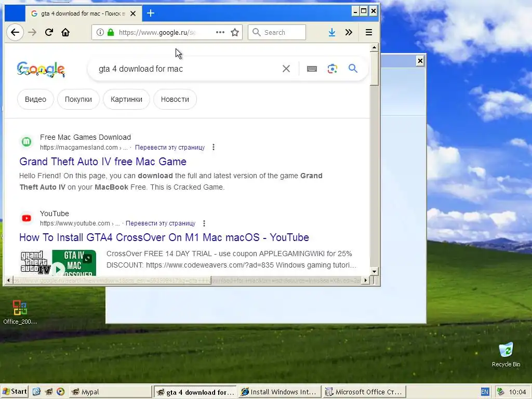This screenshot has height=399, width=532.
Task: Open more options for macgamesland result
Action: pyautogui.click(x=213, y=147)
